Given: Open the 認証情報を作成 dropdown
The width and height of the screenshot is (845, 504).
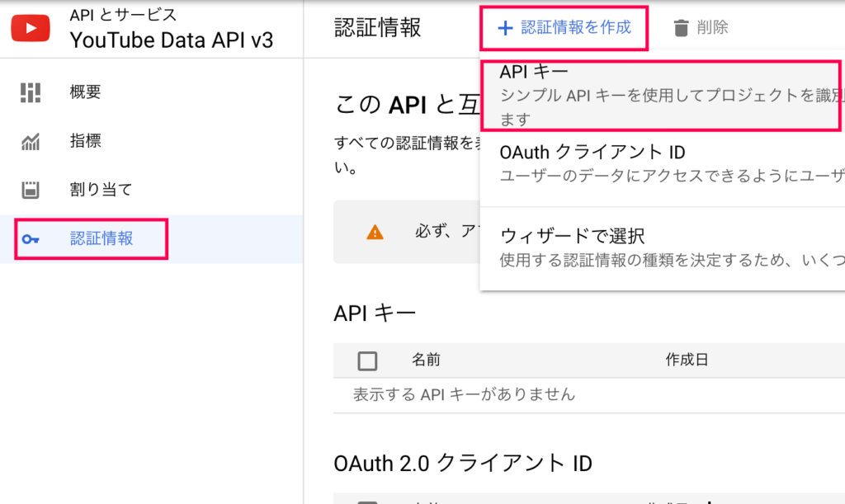Looking at the screenshot, I should pos(564,28).
